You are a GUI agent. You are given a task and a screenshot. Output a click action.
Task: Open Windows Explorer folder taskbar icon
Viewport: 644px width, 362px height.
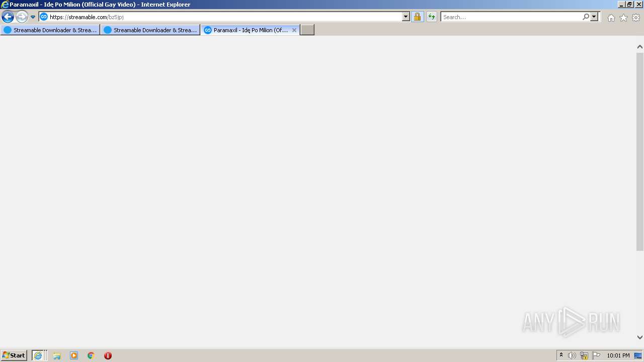(x=57, y=355)
